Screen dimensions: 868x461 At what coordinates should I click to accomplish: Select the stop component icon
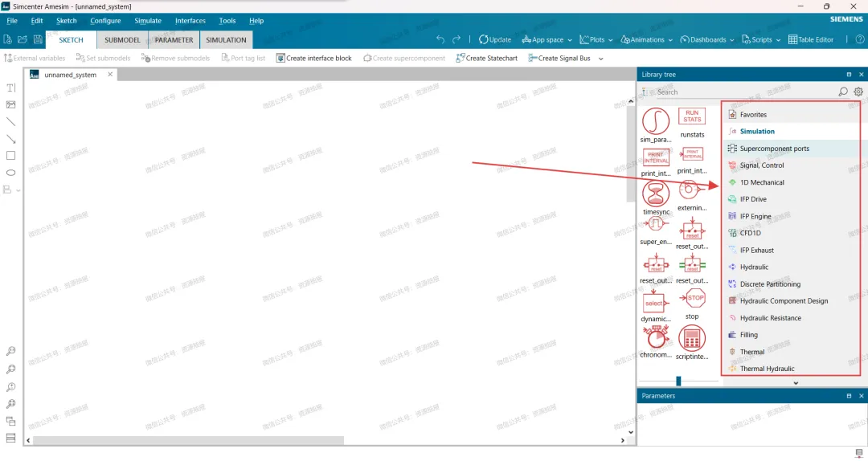(x=692, y=298)
